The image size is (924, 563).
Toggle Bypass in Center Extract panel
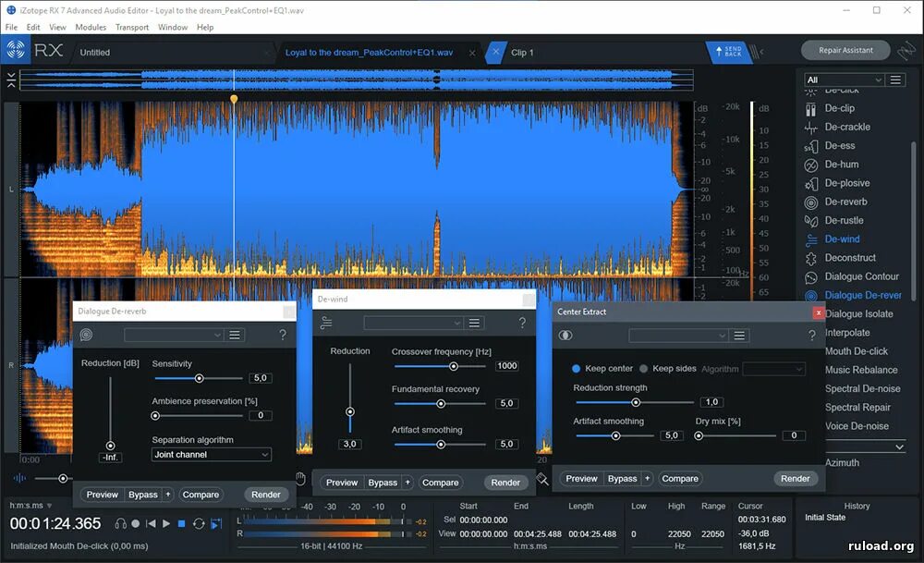click(622, 479)
